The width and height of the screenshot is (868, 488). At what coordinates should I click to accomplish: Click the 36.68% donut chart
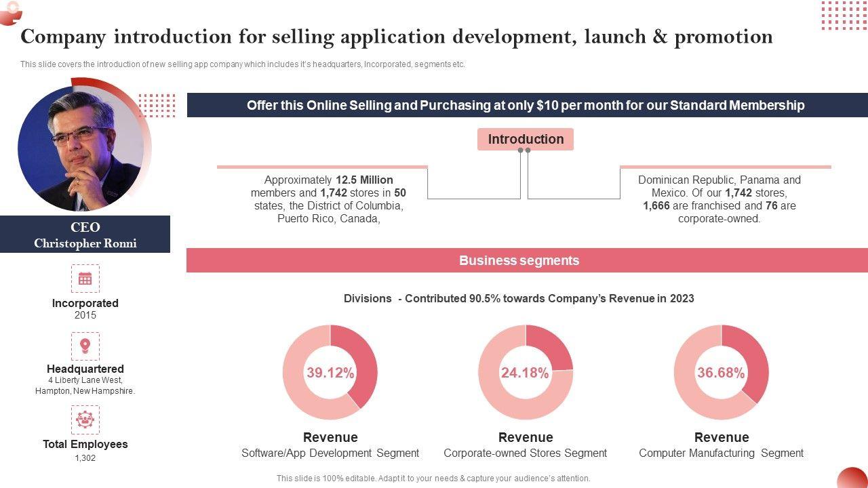click(721, 372)
